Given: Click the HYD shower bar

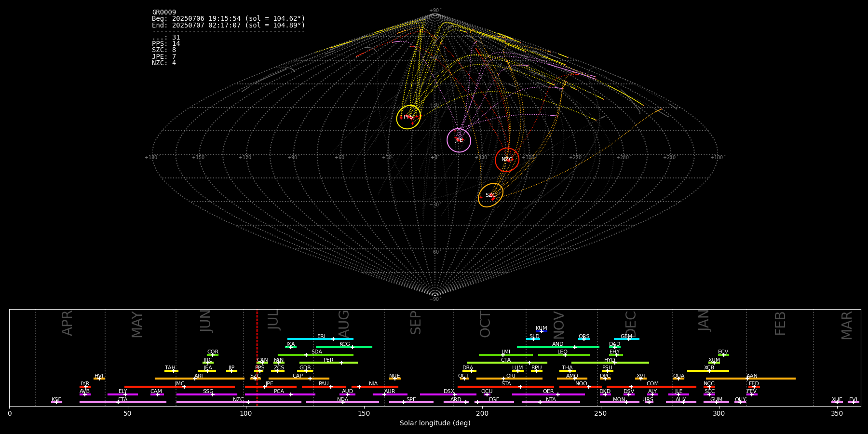Looking at the screenshot, I should (610, 363).
